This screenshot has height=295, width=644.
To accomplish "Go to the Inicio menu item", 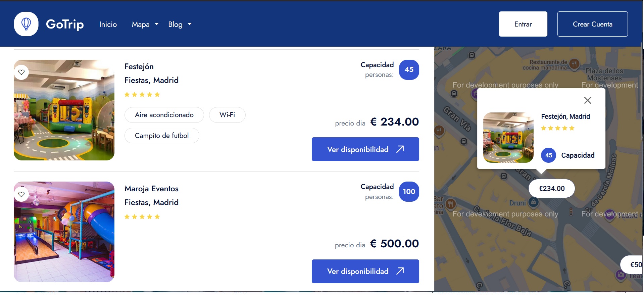I will click(108, 24).
